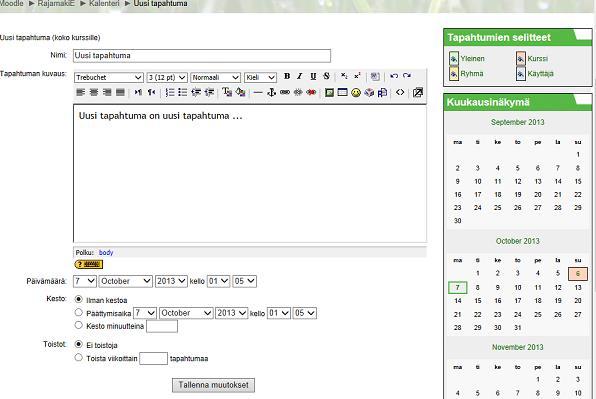Open the Päivämäärä hour dropdown
596x399 pixels.
(x=219, y=281)
